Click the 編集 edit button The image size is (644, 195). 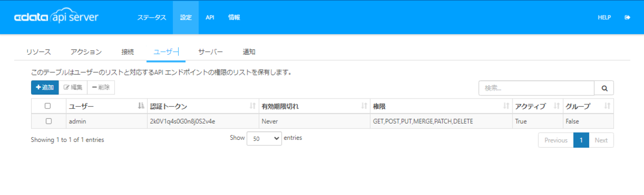(72, 87)
